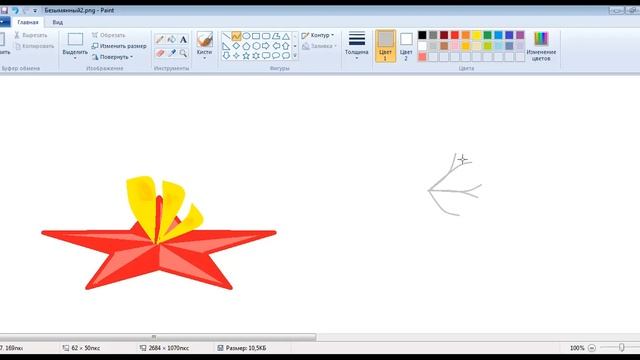The image size is (640, 360).
Task: Click Обрезать crop button
Action: (x=108, y=36)
